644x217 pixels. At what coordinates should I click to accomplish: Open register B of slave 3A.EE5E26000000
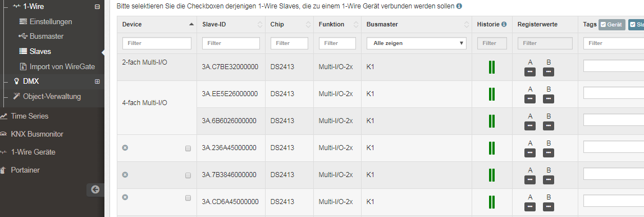549,99
